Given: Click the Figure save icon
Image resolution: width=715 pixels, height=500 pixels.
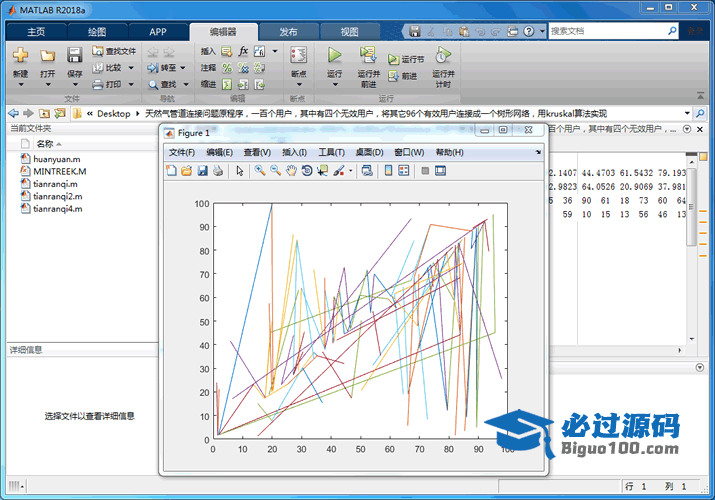Looking at the screenshot, I should click(202, 171).
